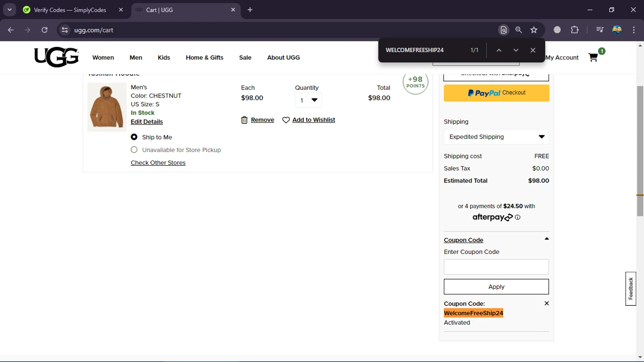This screenshot has width=644, height=362.
Task: Go to previous find result
Action: 499,50
